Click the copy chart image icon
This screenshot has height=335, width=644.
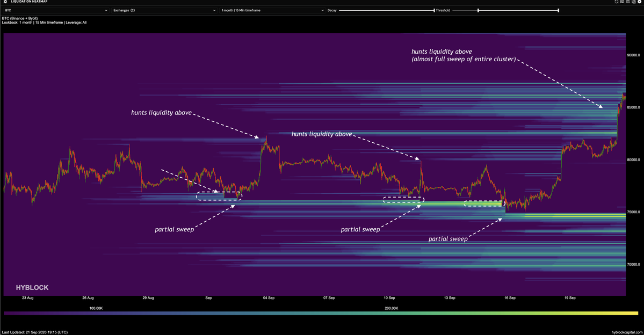click(x=634, y=2)
